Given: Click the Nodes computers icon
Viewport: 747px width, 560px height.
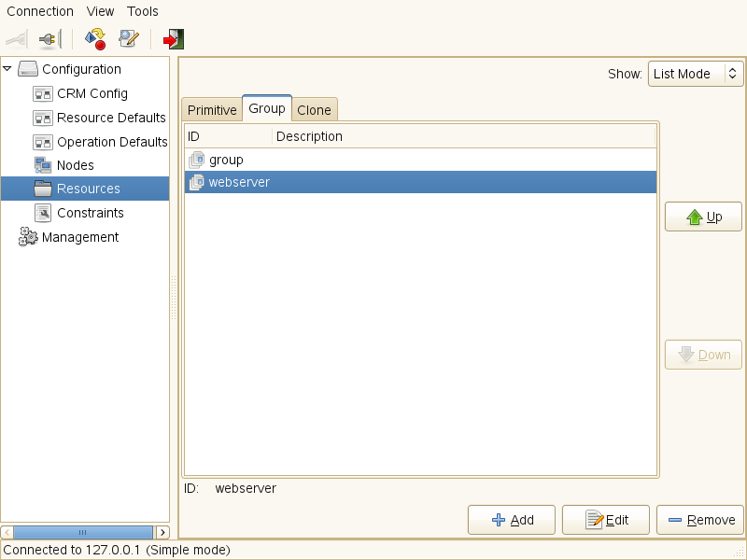Looking at the screenshot, I should pyautogui.click(x=42, y=165).
